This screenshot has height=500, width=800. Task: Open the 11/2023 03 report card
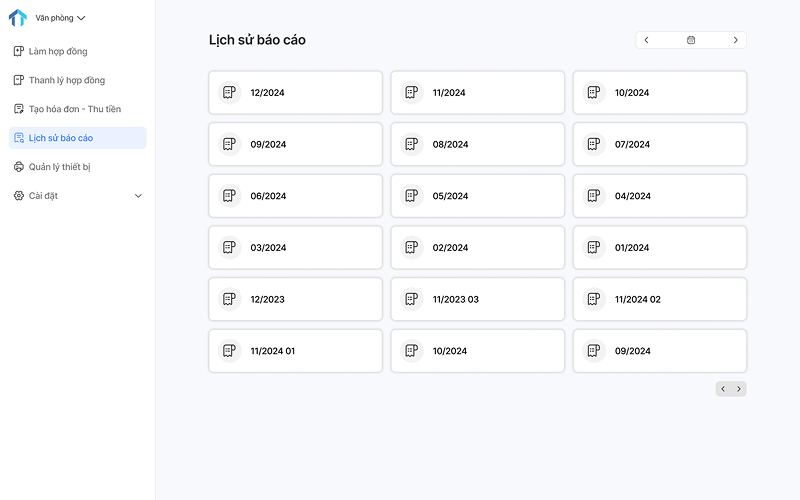click(x=478, y=299)
